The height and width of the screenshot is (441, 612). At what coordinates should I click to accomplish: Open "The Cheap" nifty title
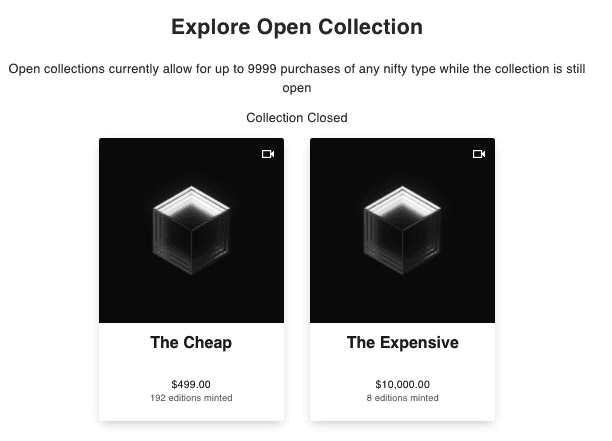click(191, 343)
